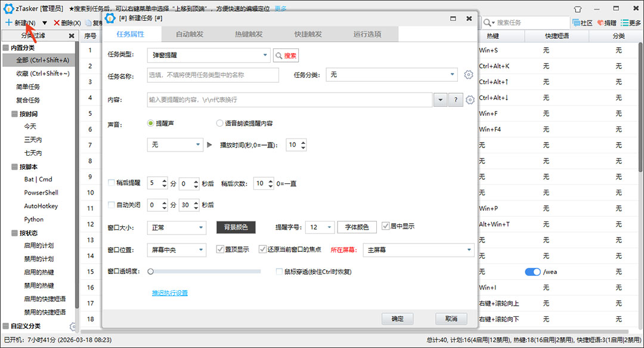This screenshot has height=348, width=644.
Task: Select the 提醒声 radio button
Action: pyautogui.click(x=151, y=124)
